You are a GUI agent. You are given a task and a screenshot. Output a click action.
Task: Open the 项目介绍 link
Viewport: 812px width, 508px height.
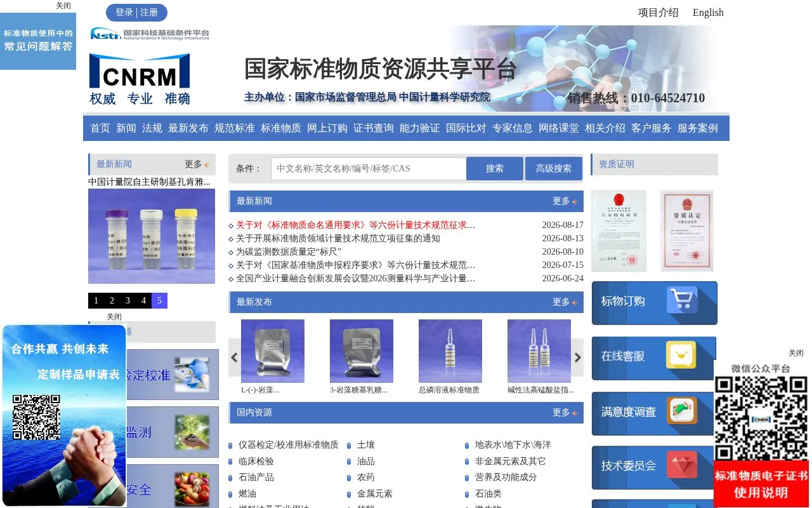(x=658, y=13)
